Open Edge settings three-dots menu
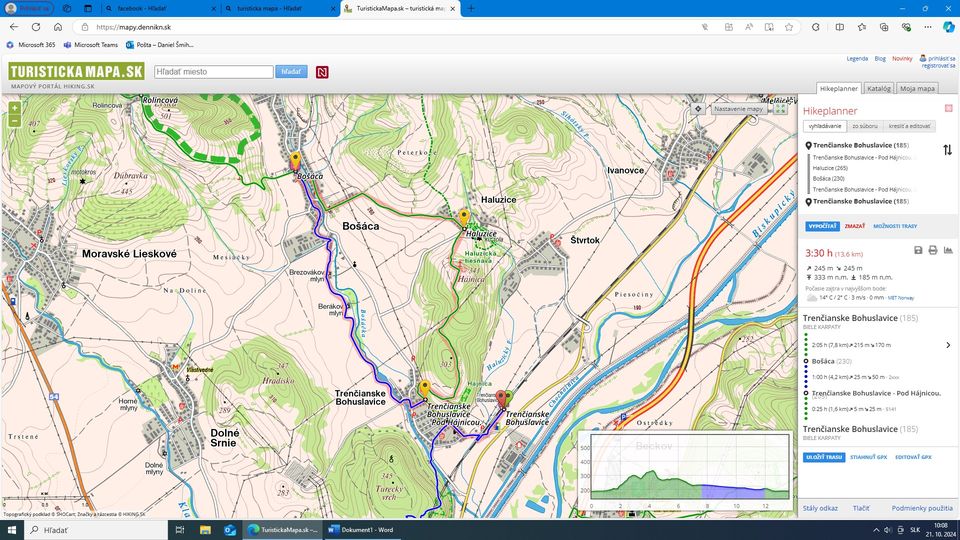Screen dimensions: 960x540 pos(928,27)
